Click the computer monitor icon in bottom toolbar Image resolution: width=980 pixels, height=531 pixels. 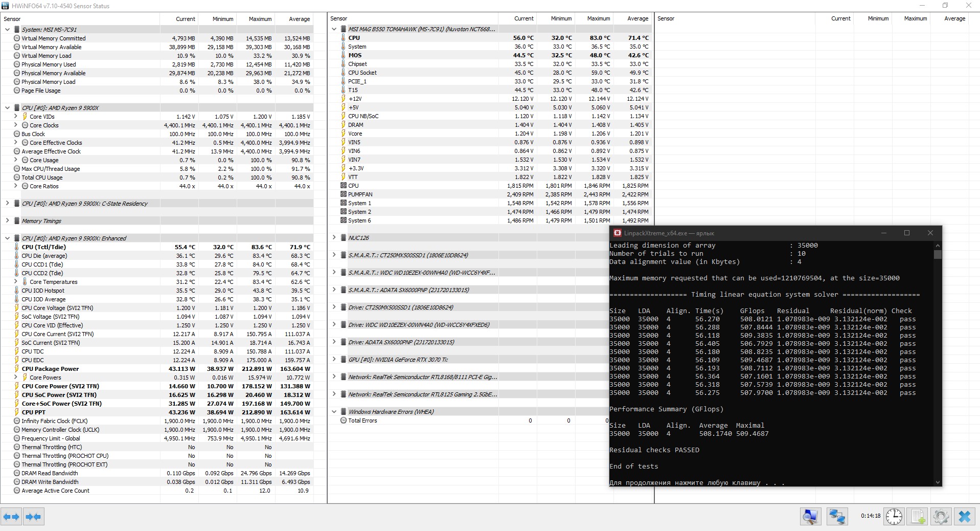tap(811, 517)
